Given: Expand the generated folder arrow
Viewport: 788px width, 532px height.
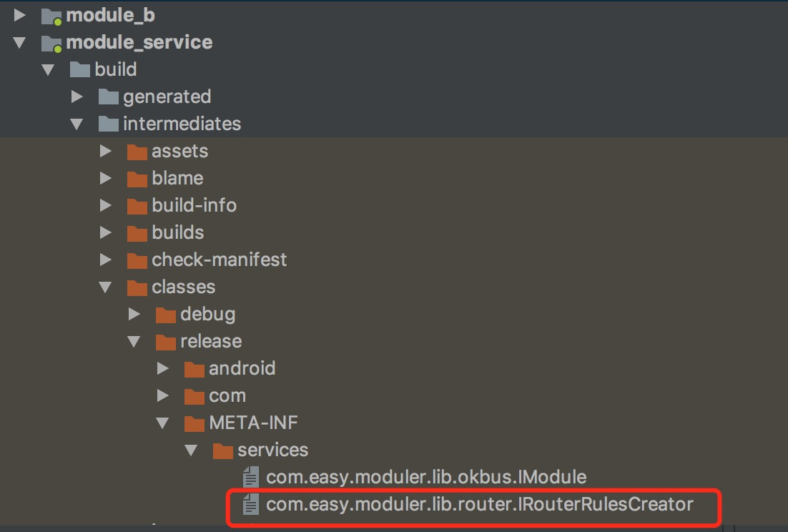Looking at the screenshot, I should [77, 97].
